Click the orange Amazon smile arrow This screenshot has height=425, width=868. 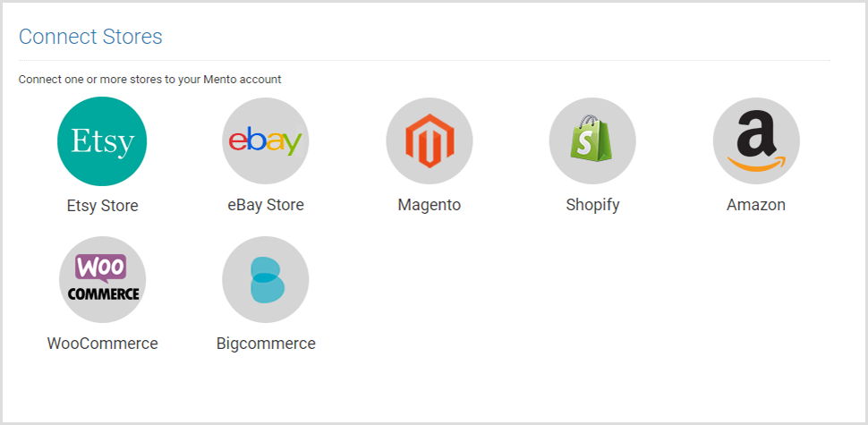tap(756, 163)
